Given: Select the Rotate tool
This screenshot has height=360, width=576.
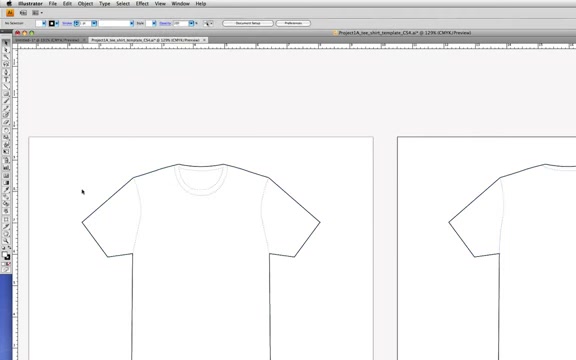Looking at the screenshot, I should pos(6,130).
